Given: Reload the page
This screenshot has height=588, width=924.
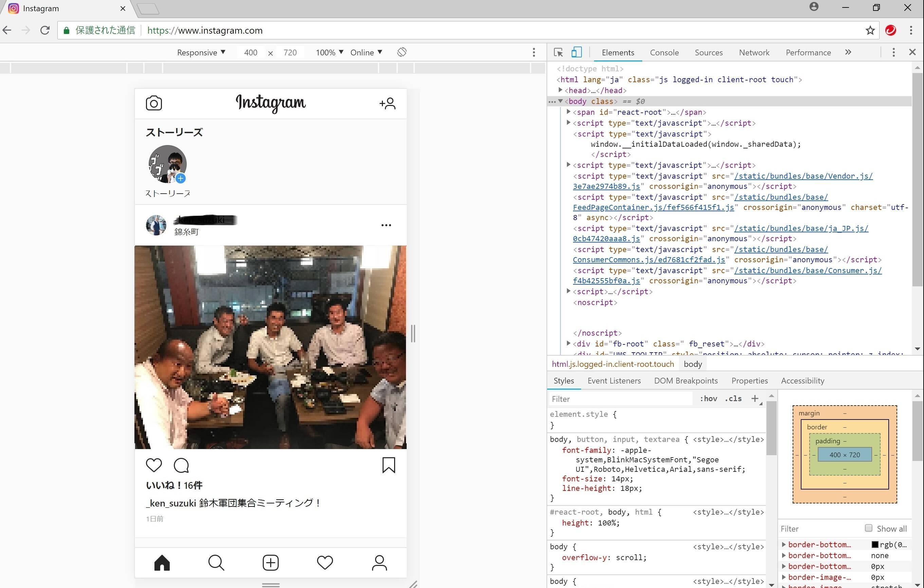Looking at the screenshot, I should pyautogui.click(x=45, y=30).
